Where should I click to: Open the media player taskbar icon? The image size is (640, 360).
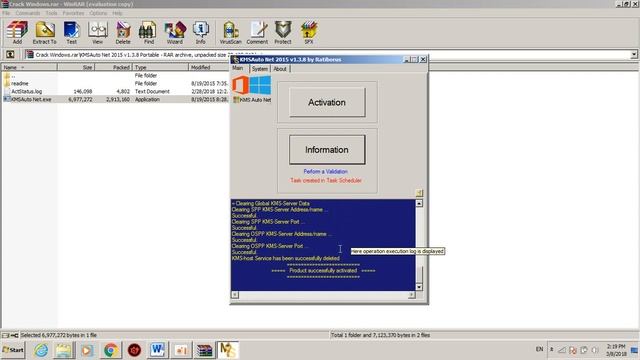click(x=87, y=350)
